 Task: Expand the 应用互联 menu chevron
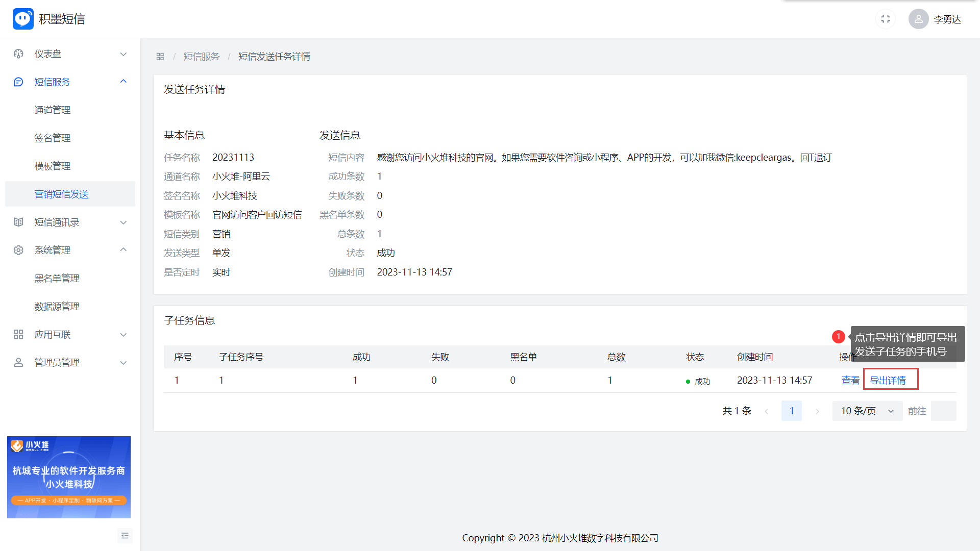point(123,335)
